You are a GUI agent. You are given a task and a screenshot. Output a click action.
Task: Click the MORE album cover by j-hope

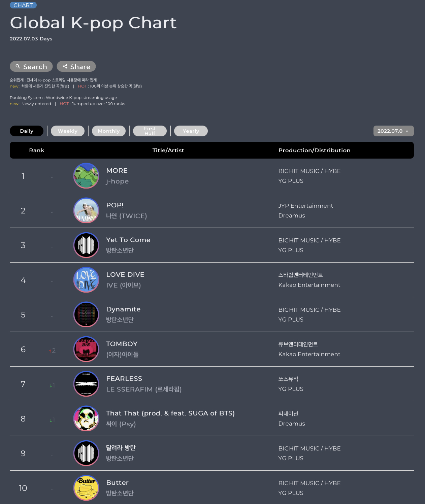click(x=86, y=176)
